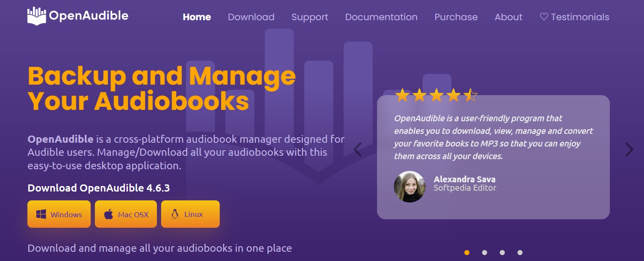Image resolution: width=644 pixels, height=261 pixels.
Task: Open the Download menu item
Action: (251, 17)
